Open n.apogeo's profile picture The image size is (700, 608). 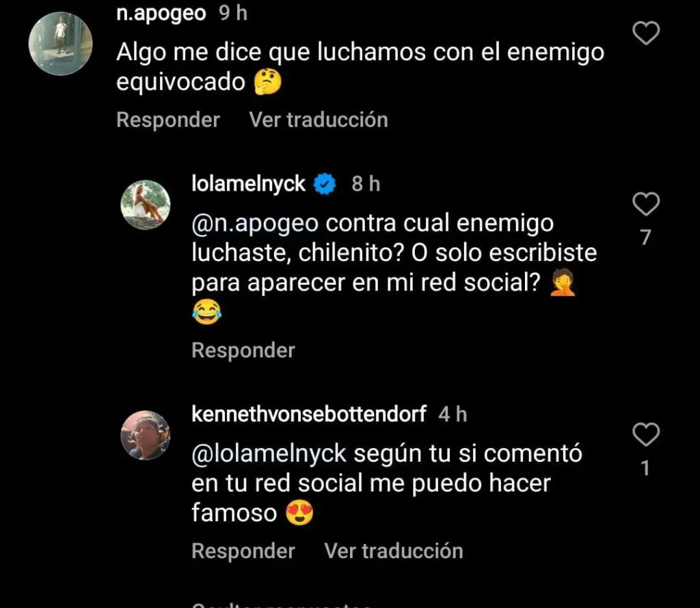pyautogui.click(x=60, y=44)
